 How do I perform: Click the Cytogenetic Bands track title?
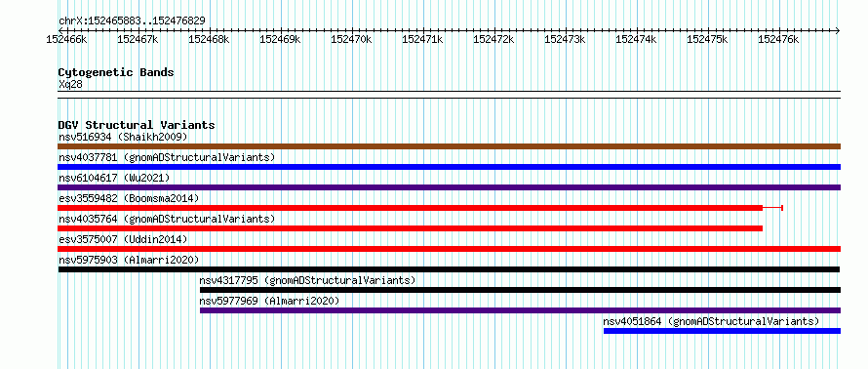116,72
